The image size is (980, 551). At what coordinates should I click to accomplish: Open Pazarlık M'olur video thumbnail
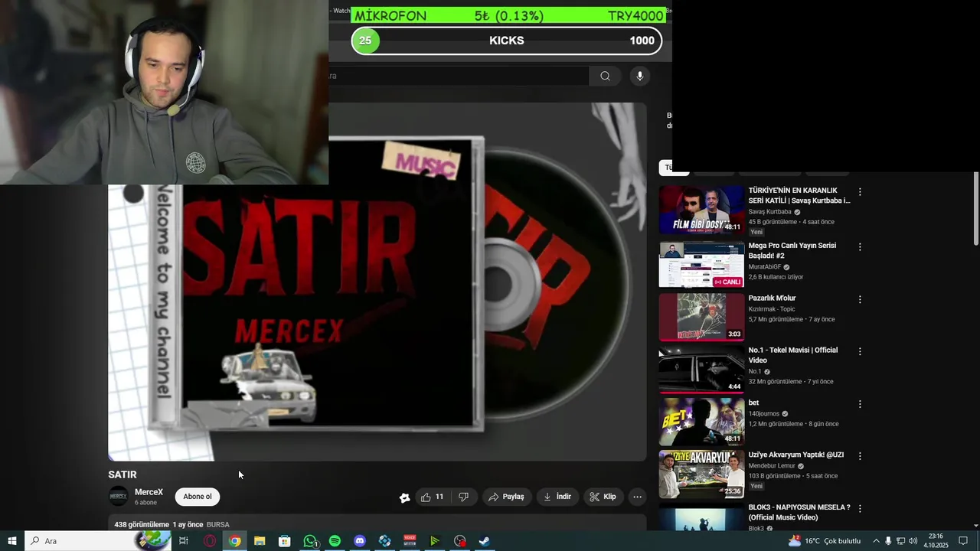(x=701, y=316)
